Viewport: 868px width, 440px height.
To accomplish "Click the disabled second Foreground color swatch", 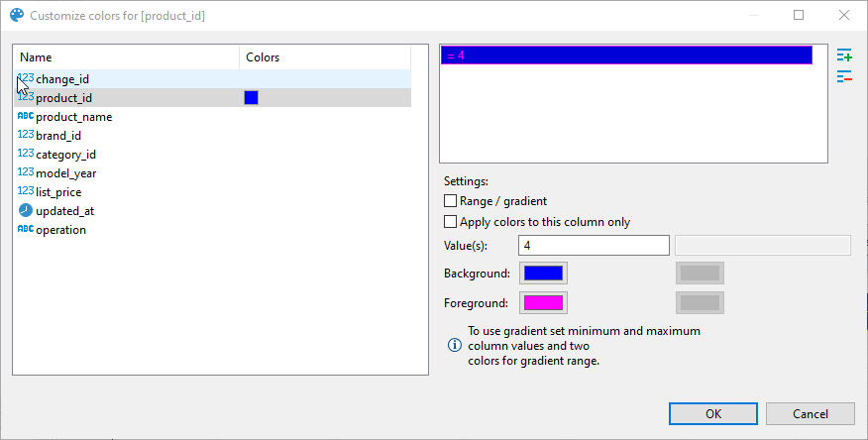I will 700,302.
